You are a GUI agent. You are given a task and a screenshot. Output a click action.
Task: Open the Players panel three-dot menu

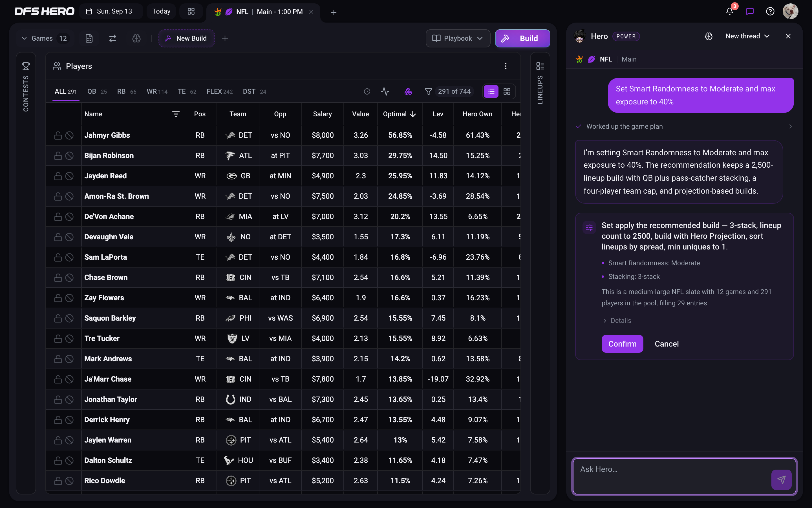coord(506,66)
